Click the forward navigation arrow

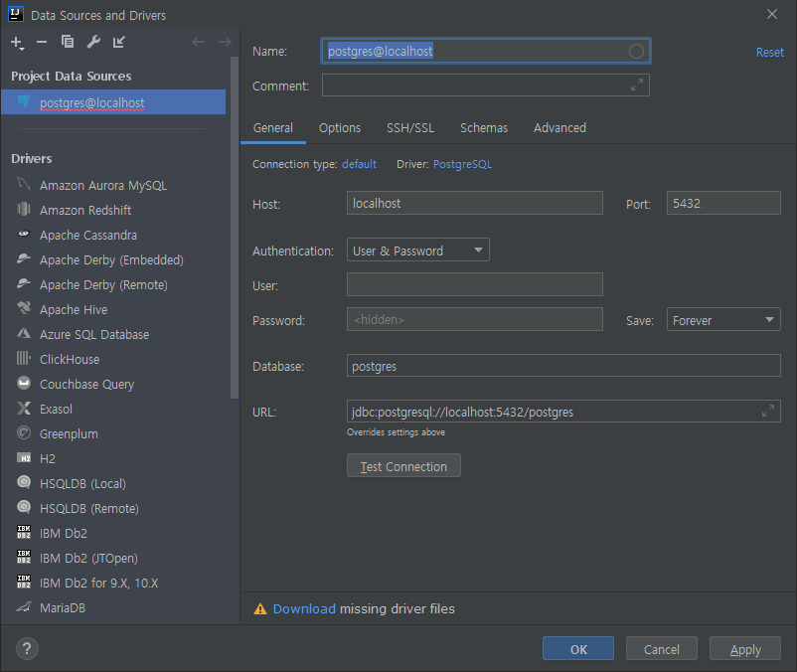point(225,42)
